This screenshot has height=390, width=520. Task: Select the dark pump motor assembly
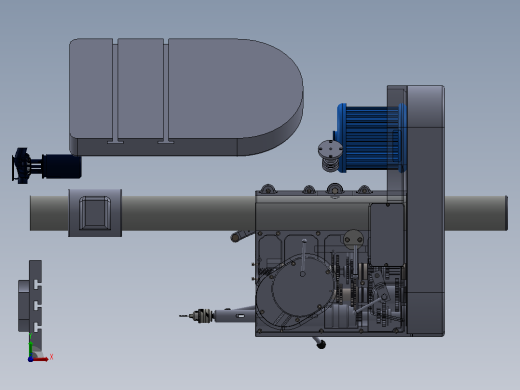[47, 166]
